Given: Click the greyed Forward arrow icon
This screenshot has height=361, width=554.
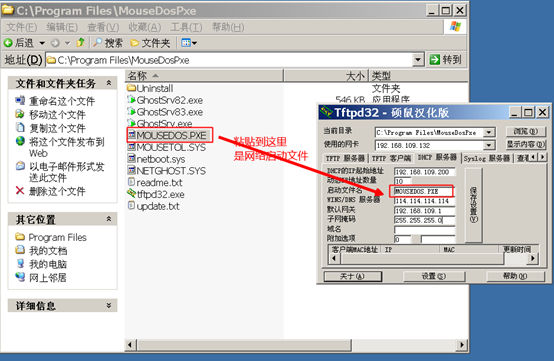Looking at the screenshot, I should (x=55, y=43).
